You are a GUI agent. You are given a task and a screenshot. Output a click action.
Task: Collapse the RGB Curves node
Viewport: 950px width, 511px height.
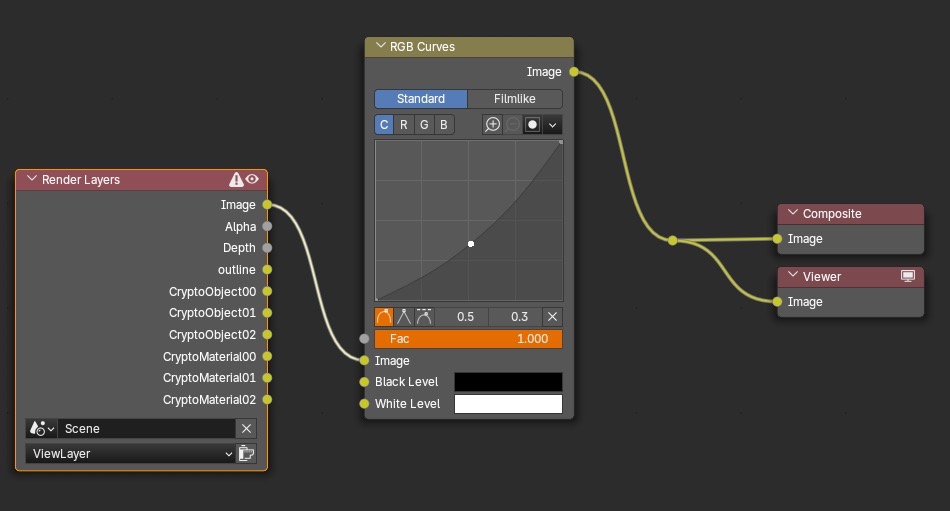[380, 46]
